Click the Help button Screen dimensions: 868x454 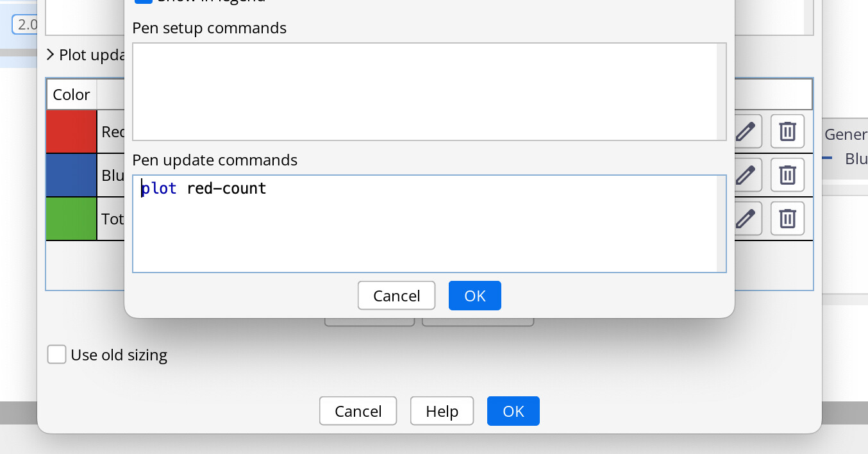click(x=442, y=411)
